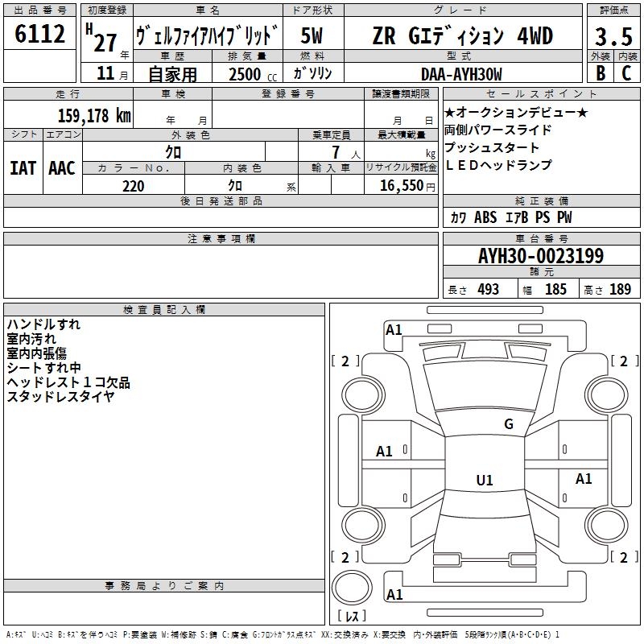Click inspector note シートすれ中

(x=43, y=368)
